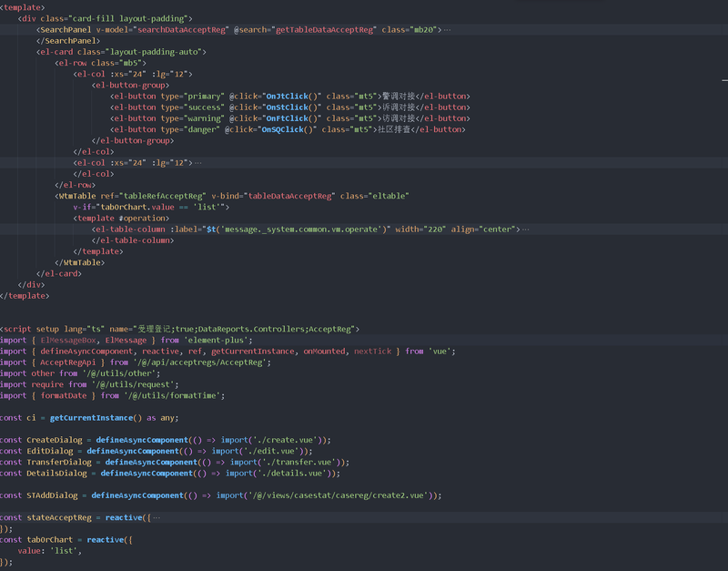Viewport: 728px width, 571px height.
Task: Click 'card-fill layout-padding' class value
Action: pos(128,18)
